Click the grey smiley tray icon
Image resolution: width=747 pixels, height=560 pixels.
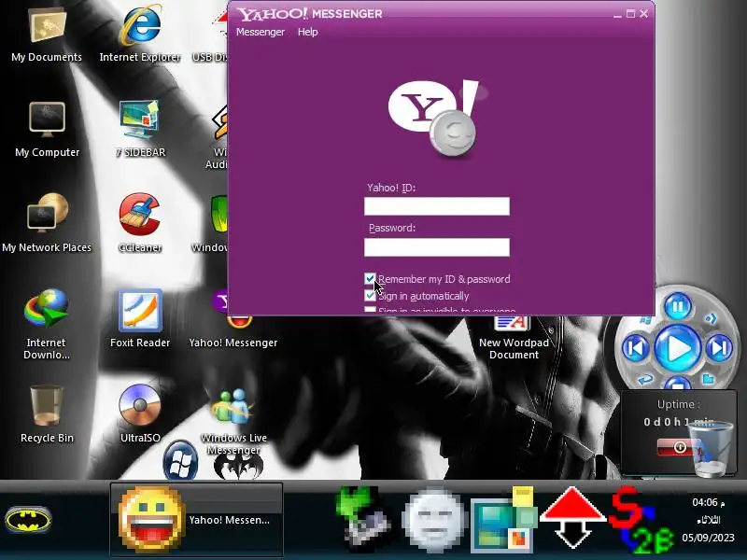pyautogui.click(x=433, y=520)
